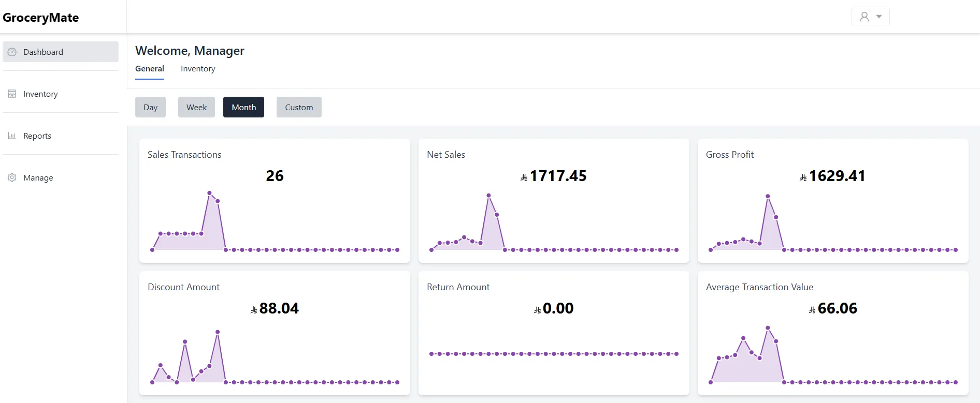Open Reports from the sidebar menu
980x403 pixels.
[x=37, y=136]
